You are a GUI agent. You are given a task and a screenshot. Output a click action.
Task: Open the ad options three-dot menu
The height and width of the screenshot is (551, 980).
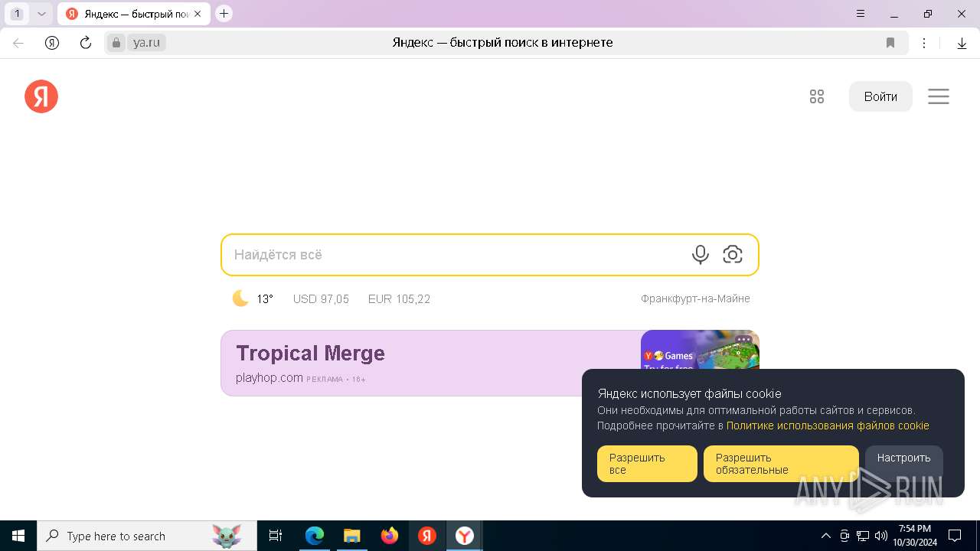pos(743,340)
